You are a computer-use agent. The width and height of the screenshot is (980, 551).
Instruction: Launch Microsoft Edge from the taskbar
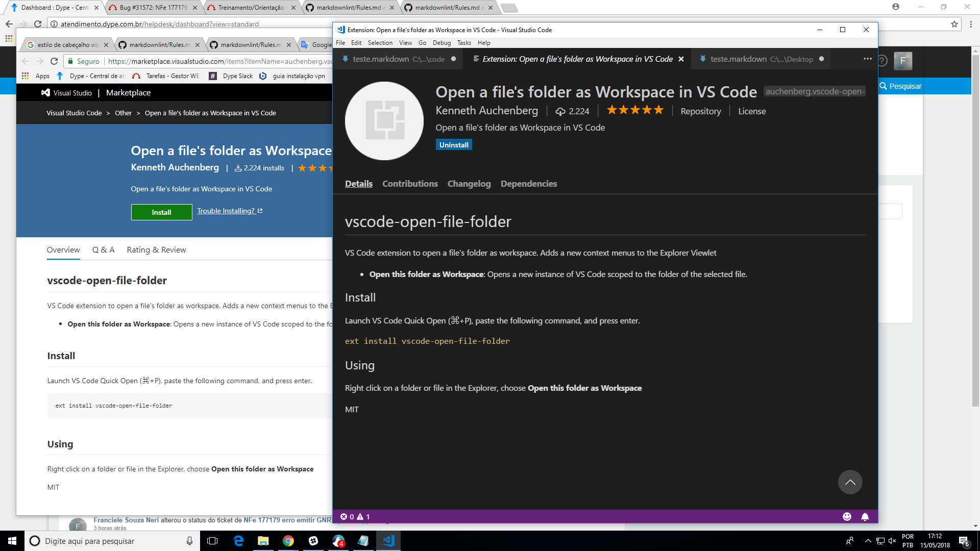point(238,541)
